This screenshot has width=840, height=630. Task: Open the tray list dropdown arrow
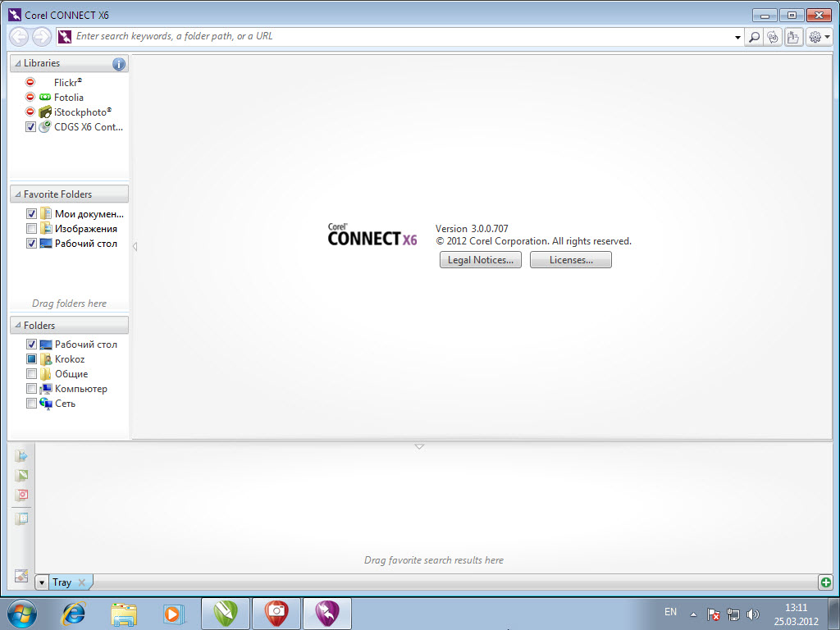pyautogui.click(x=43, y=582)
